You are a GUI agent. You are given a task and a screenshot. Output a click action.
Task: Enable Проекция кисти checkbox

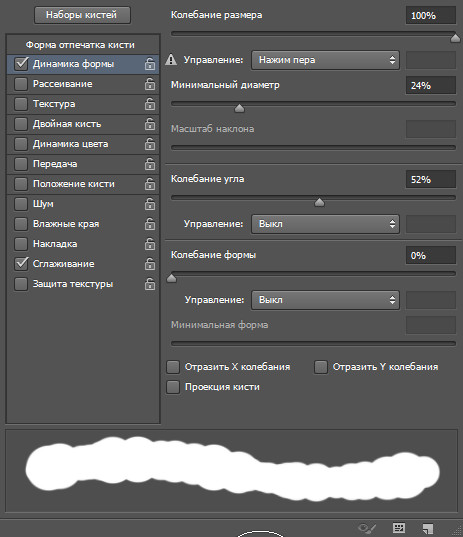click(x=173, y=387)
